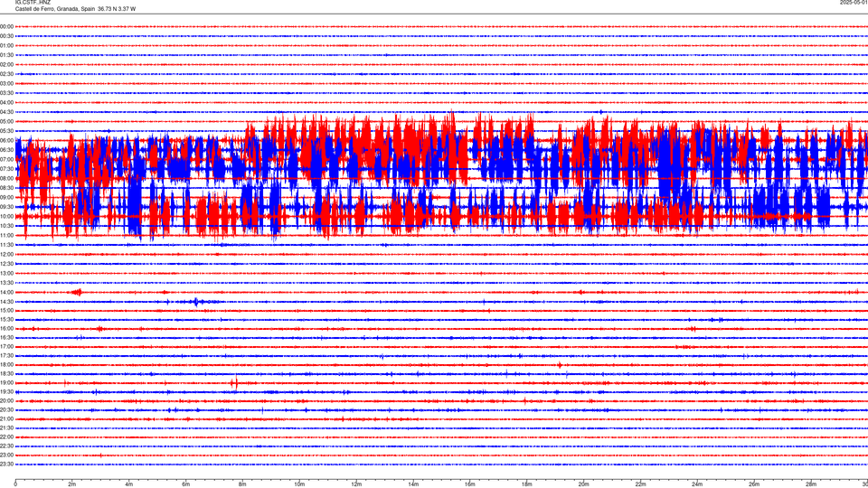Click the 01:00 time label
The image size is (868, 488).
tap(6, 45)
